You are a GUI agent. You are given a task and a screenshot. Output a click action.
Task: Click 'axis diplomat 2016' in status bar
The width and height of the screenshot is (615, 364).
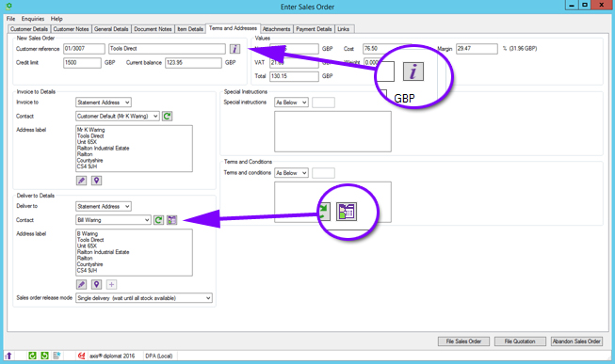[112, 356]
